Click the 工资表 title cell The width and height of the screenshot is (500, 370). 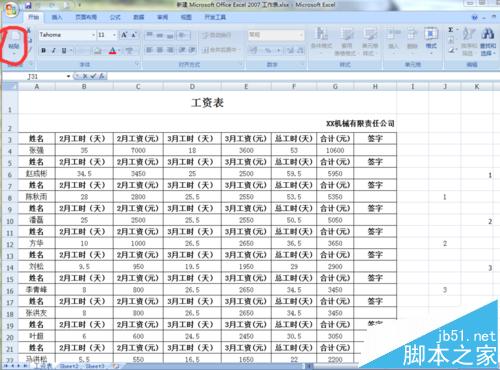click(x=207, y=103)
